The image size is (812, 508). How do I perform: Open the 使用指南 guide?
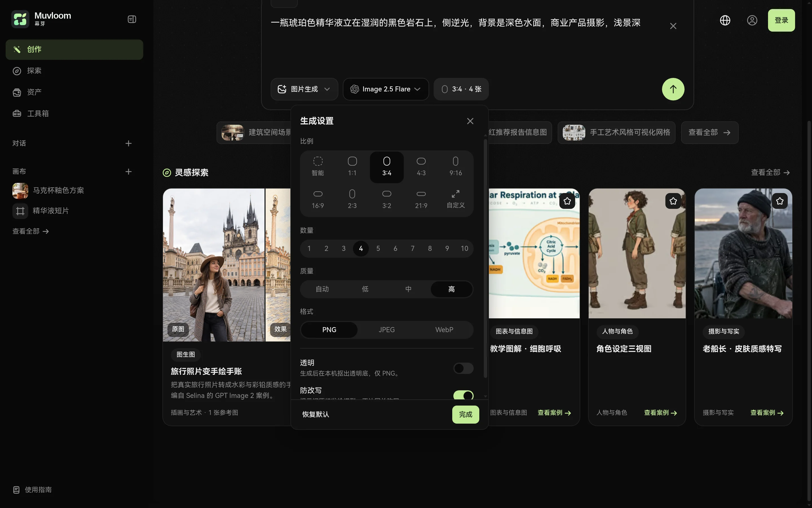[32, 490]
